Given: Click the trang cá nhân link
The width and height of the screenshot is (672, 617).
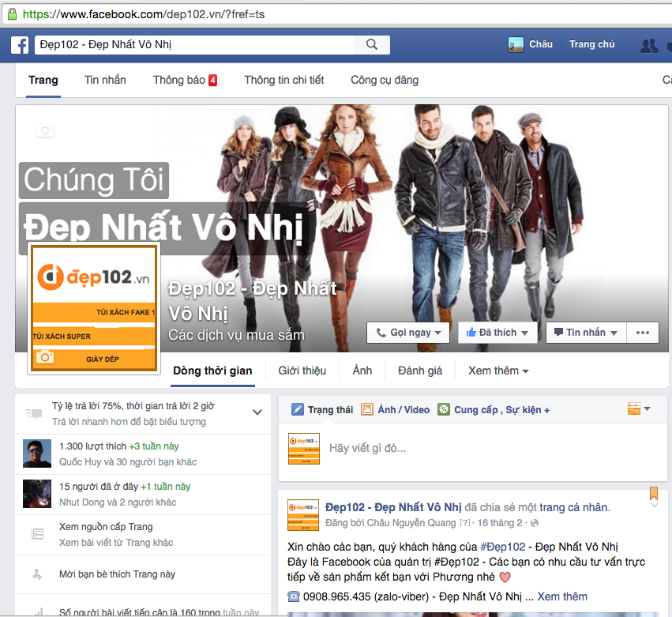Looking at the screenshot, I should tap(574, 508).
